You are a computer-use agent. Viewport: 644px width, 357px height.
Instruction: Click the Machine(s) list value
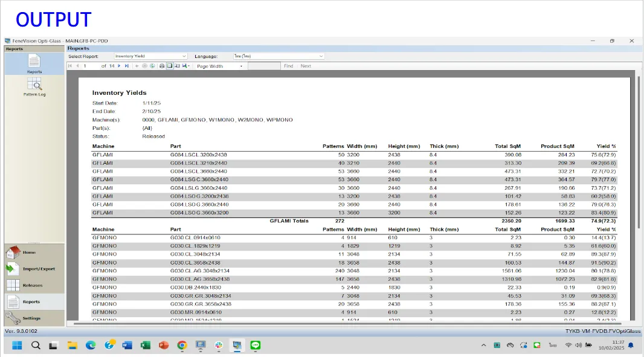217,120
